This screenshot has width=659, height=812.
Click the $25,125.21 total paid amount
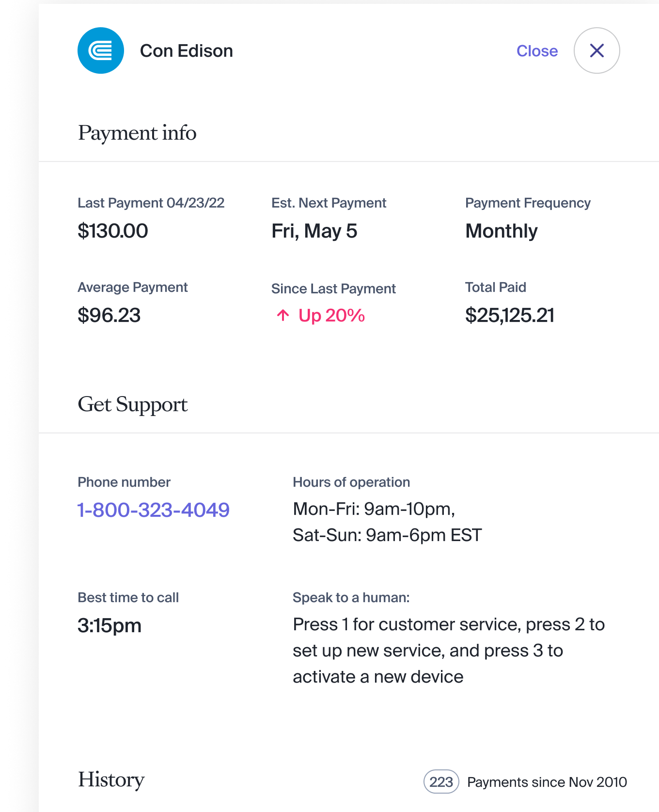510,315
